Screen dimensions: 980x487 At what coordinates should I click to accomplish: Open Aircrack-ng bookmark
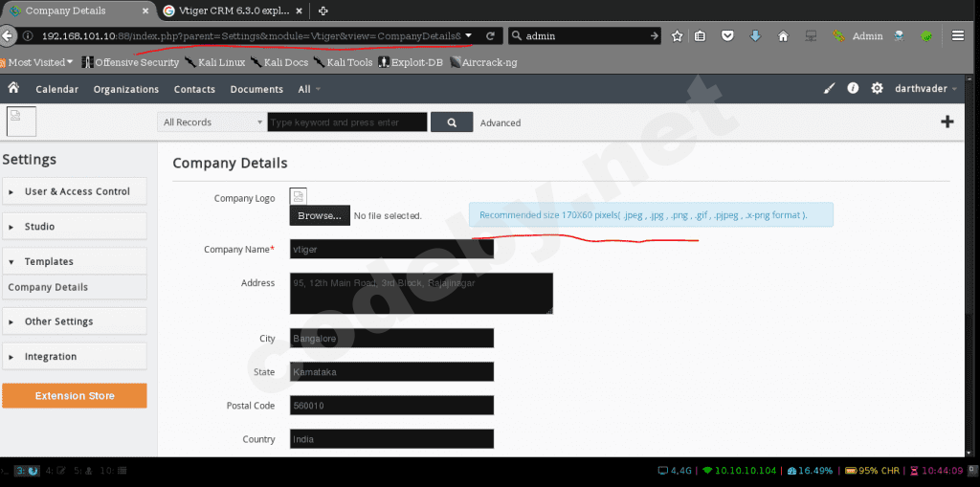click(483, 62)
